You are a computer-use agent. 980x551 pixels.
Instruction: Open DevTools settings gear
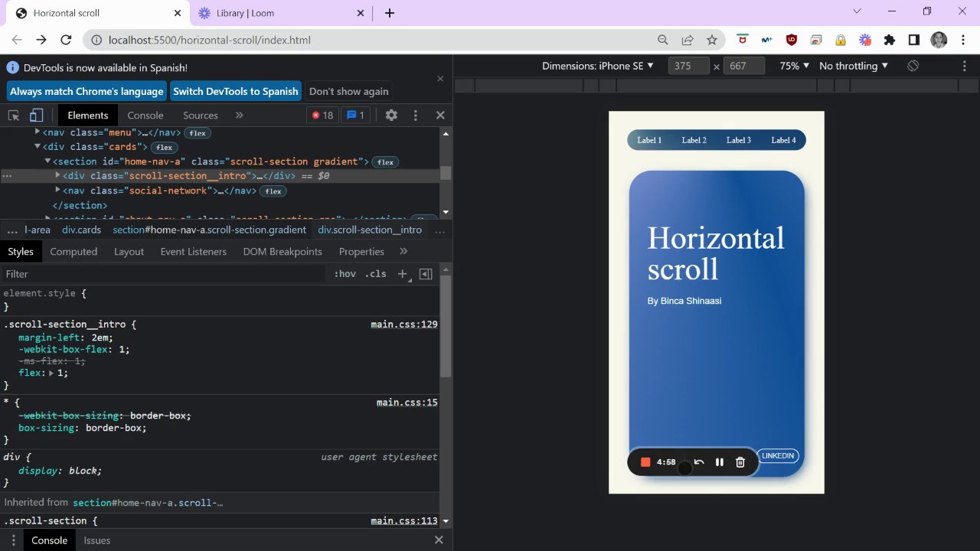tap(391, 116)
